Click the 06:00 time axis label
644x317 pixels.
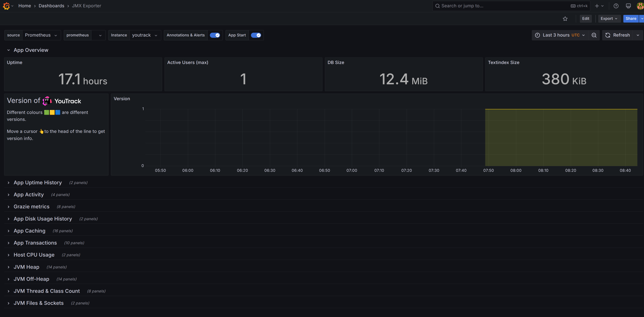(188, 170)
